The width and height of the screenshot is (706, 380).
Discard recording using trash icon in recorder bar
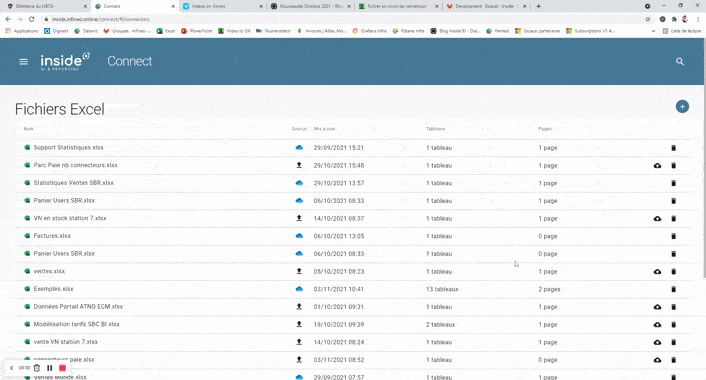click(37, 368)
